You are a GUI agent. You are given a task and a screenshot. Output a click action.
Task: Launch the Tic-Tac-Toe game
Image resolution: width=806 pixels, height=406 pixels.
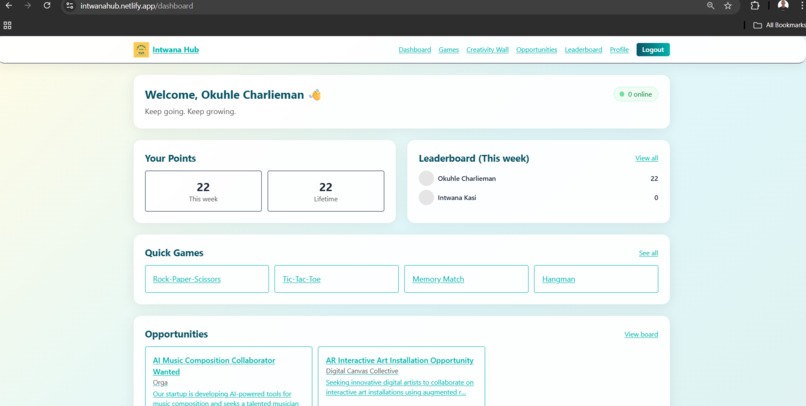336,279
